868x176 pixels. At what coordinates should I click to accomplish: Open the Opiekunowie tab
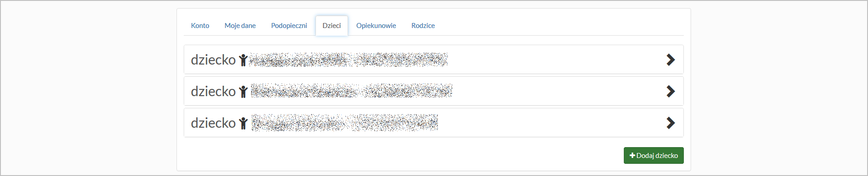(376, 26)
